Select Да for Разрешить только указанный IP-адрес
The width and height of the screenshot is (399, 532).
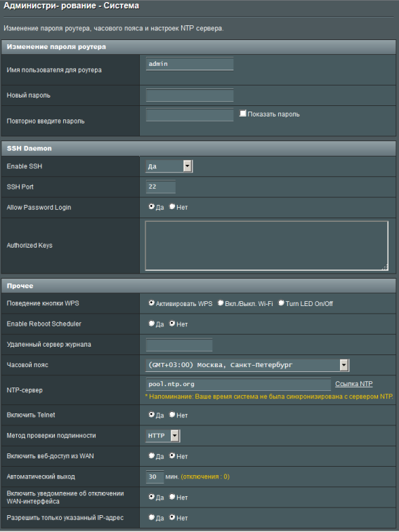coord(152,517)
